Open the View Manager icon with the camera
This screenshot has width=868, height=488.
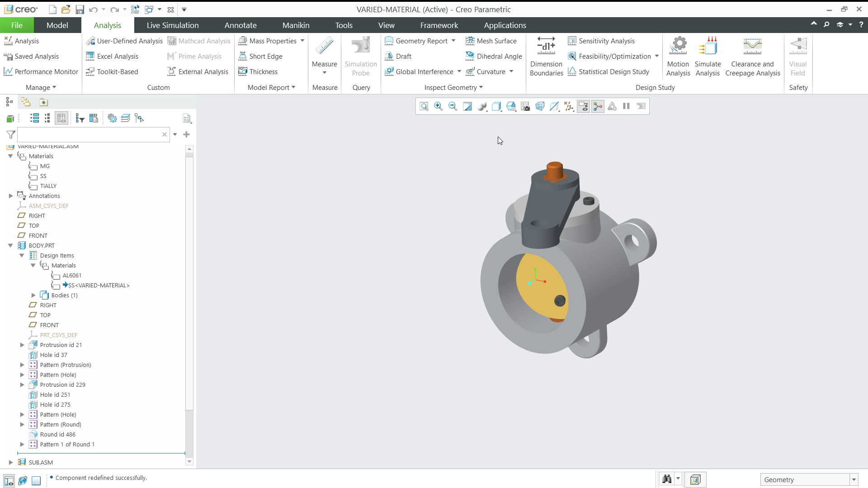tap(525, 106)
